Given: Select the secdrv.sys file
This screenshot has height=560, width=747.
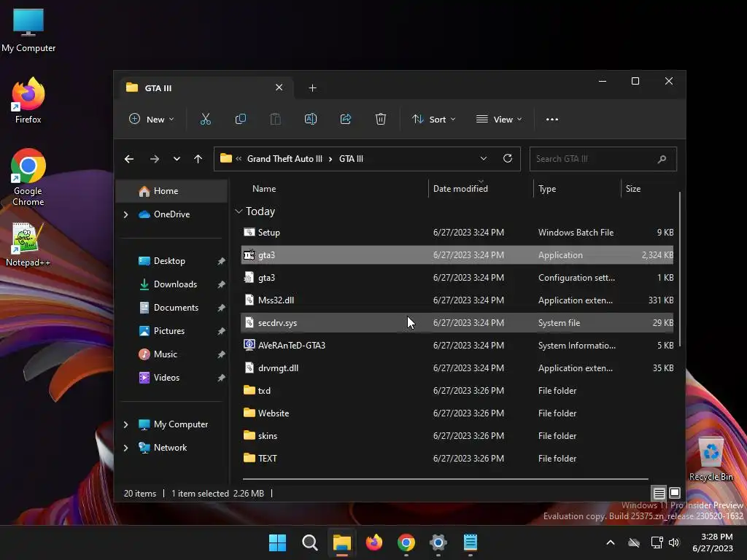Looking at the screenshot, I should (x=457, y=323).
